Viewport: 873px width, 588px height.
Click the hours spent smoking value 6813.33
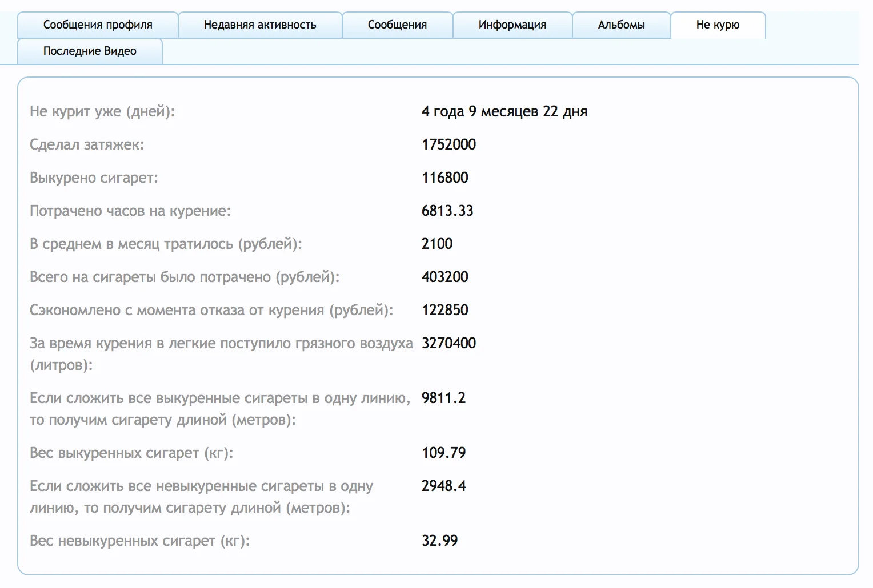click(447, 211)
